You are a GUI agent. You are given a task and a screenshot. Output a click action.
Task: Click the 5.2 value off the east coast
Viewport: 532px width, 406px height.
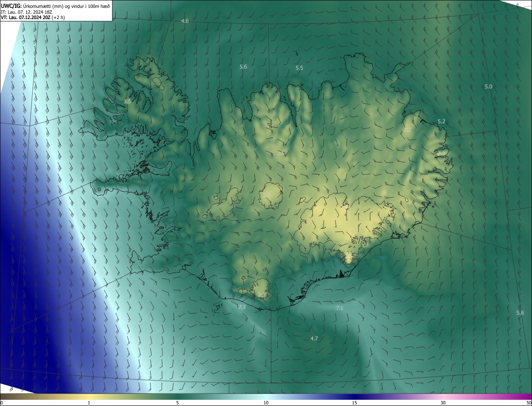pos(441,122)
